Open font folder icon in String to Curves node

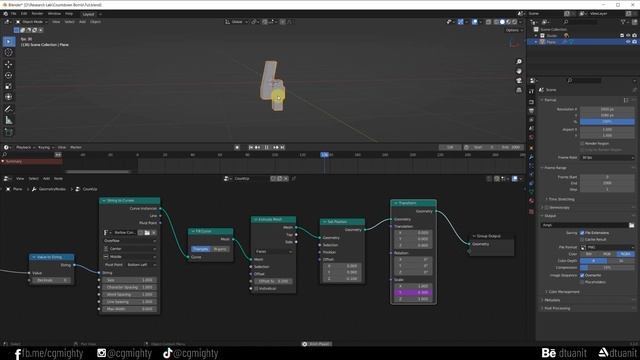tap(147, 233)
